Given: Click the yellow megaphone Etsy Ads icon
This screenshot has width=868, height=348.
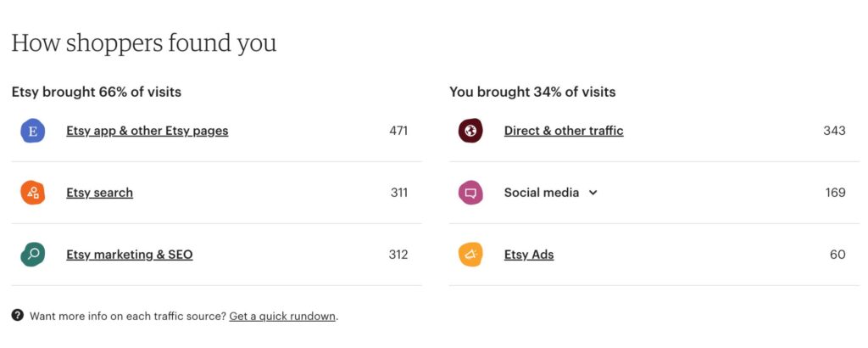Looking at the screenshot, I should tap(470, 255).
